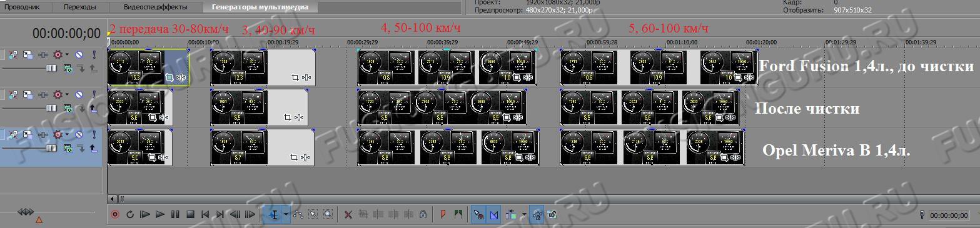Viewport: 980px width, 228px height.
Task: Click Play From Start button
Action: point(145,214)
